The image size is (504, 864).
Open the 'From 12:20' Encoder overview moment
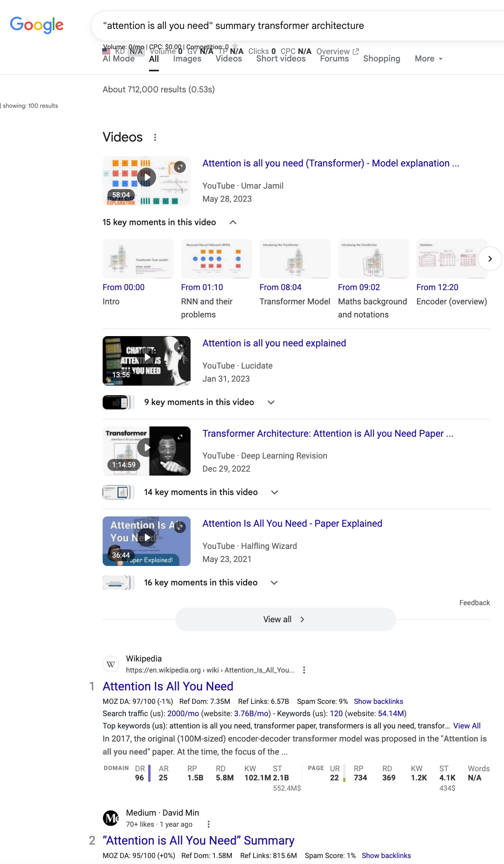point(437,287)
